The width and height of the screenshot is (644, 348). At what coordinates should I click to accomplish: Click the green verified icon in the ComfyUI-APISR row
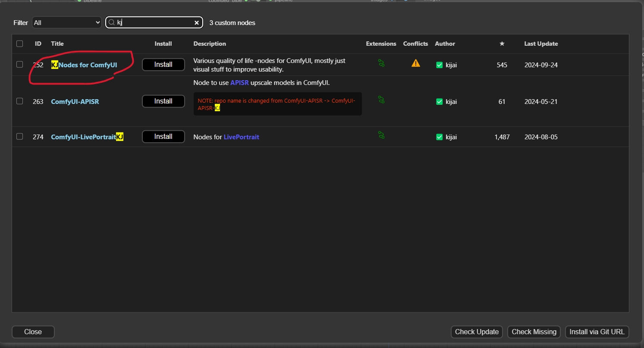pos(440,101)
